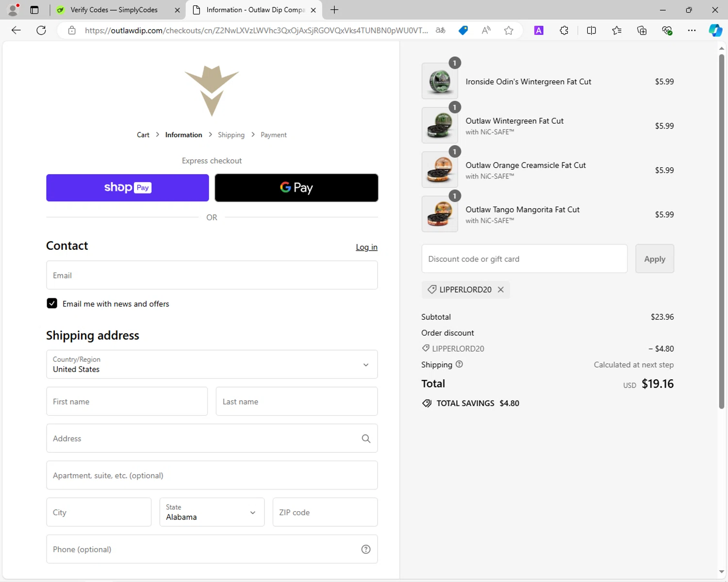Click the shopping price tag icon

click(x=463, y=31)
